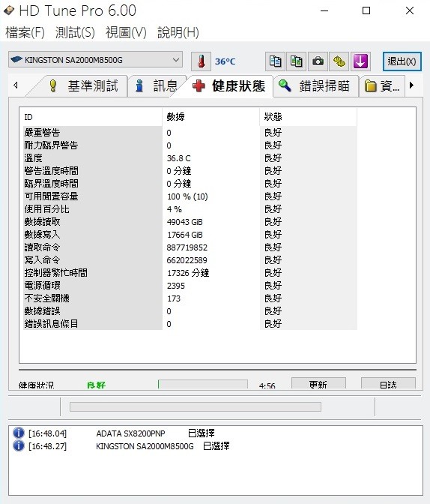Switch to the 訊息 tab
The height and width of the screenshot is (504, 430).
click(x=157, y=85)
